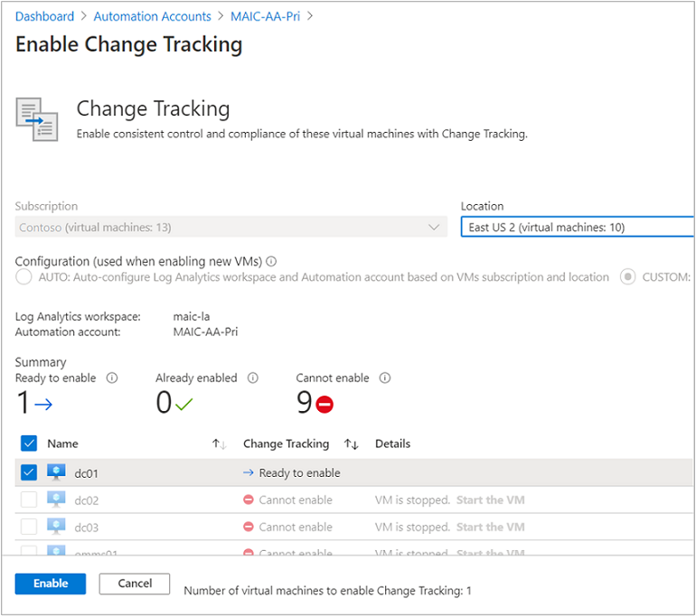696x616 pixels.
Task: Sort by Change Tracking column arrows
Action: click(x=351, y=443)
